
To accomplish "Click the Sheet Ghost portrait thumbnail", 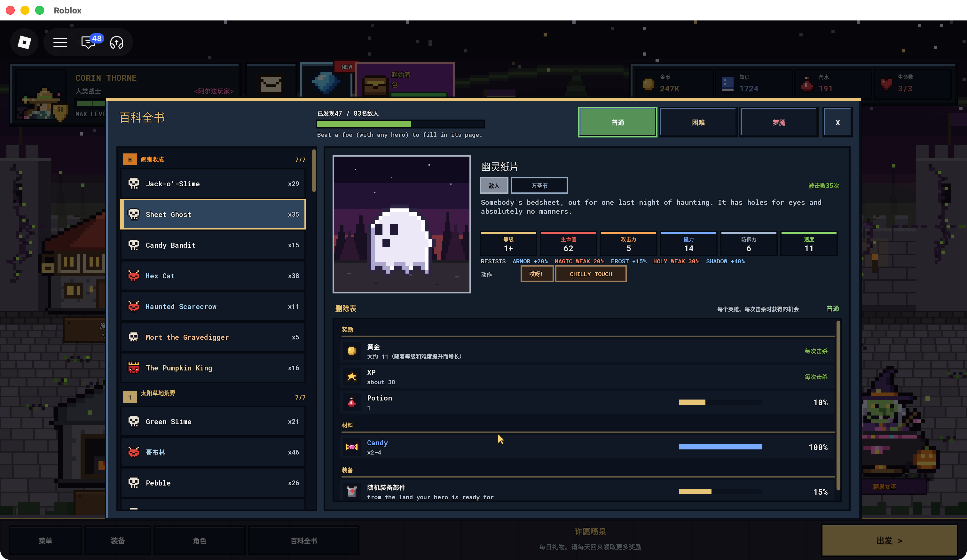I will pos(401,224).
